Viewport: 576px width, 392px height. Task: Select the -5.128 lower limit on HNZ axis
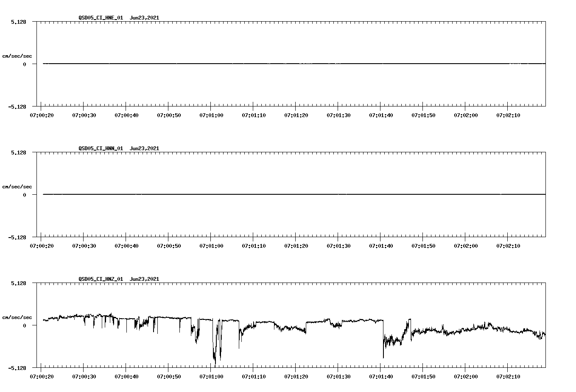click(17, 368)
